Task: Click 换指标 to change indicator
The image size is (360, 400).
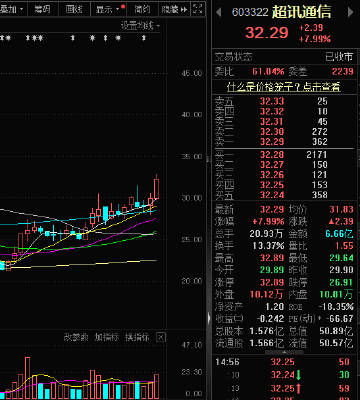Action: [x=137, y=337]
